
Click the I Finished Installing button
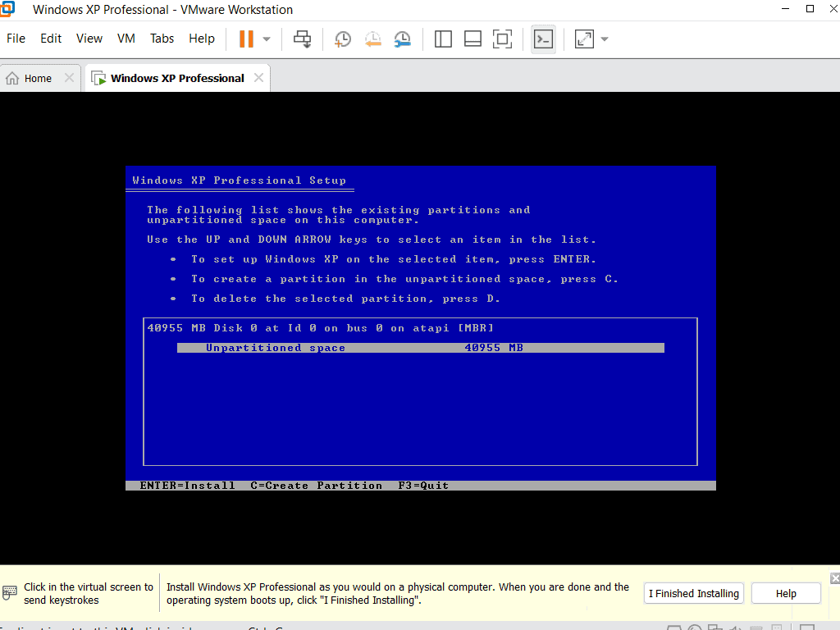(694, 594)
